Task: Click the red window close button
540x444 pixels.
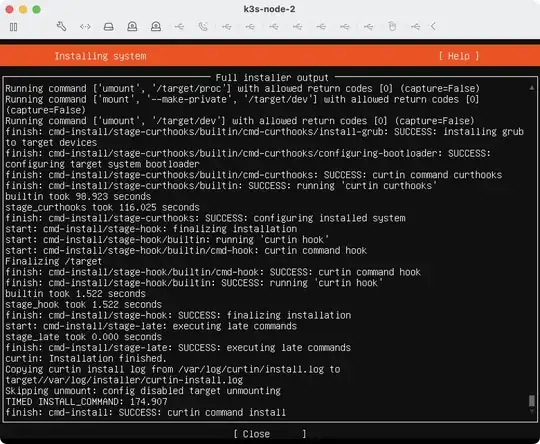Action: [10, 9]
